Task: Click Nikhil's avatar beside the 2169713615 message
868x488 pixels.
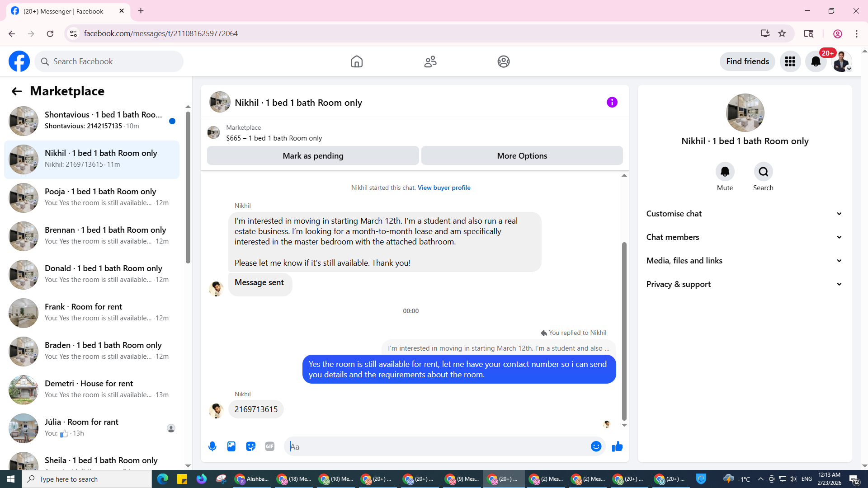Action: [216, 410]
